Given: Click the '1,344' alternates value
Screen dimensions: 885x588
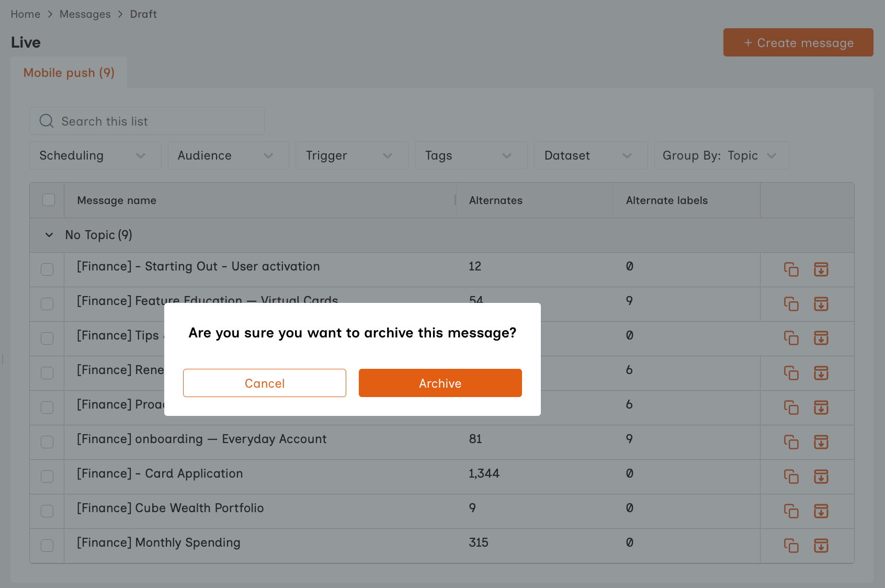Looking at the screenshot, I should pyautogui.click(x=484, y=473).
